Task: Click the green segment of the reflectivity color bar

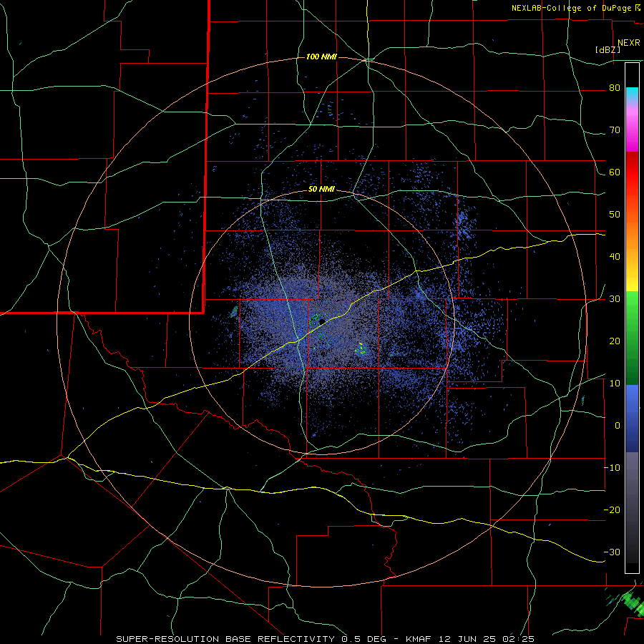Action: pyautogui.click(x=632, y=338)
